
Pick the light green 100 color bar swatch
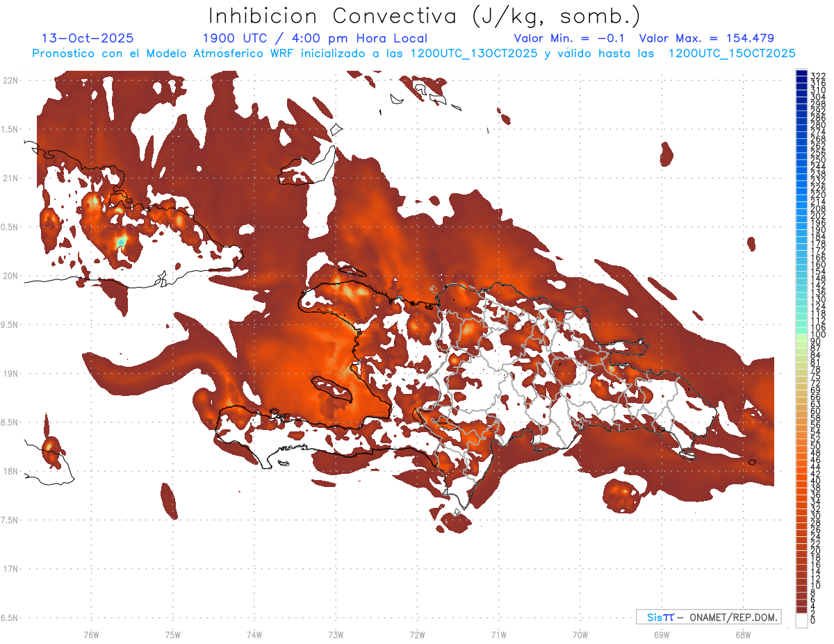[x=801, y=336]
